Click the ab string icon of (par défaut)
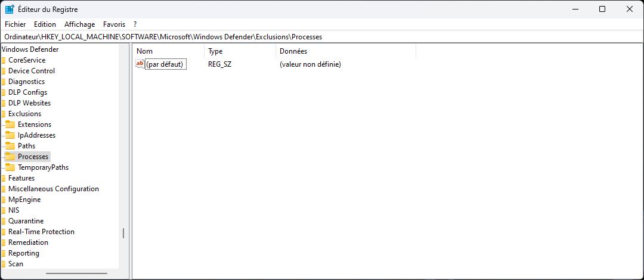Image resolution: width=644 pixels, height=280 pixels. point(140,64)
